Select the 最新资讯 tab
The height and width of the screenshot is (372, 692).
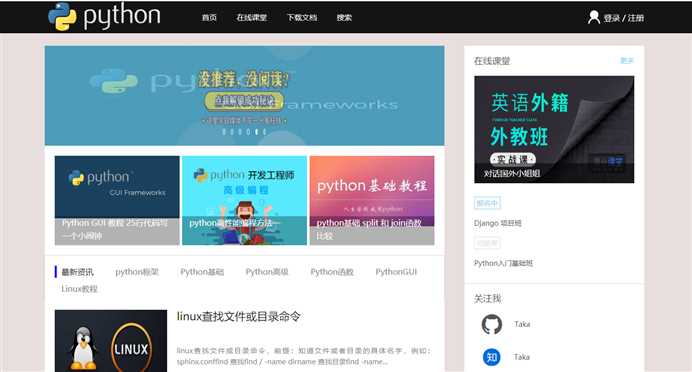(77, 272)
